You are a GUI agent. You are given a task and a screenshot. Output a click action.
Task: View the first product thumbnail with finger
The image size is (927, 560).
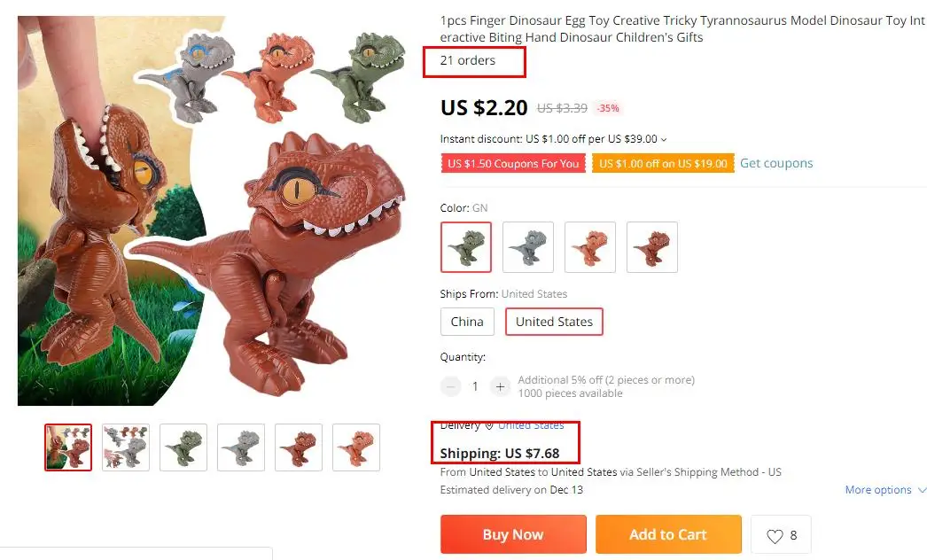pos(68,447)
